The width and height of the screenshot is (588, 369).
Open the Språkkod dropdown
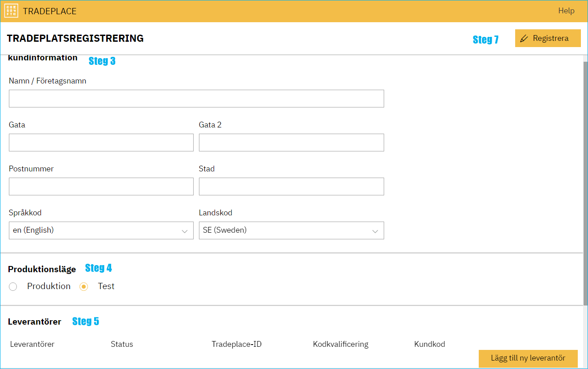coord(101,230)
